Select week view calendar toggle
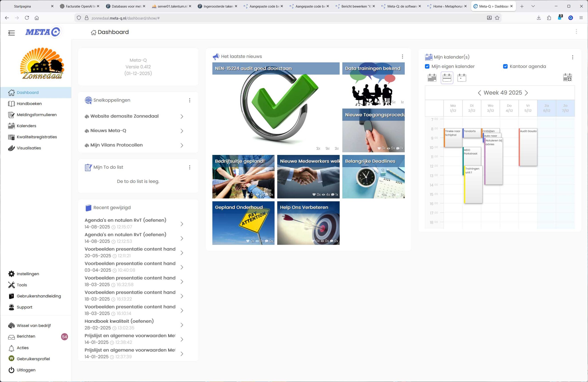This screenshot has height=382, width=588. (447, 78)
